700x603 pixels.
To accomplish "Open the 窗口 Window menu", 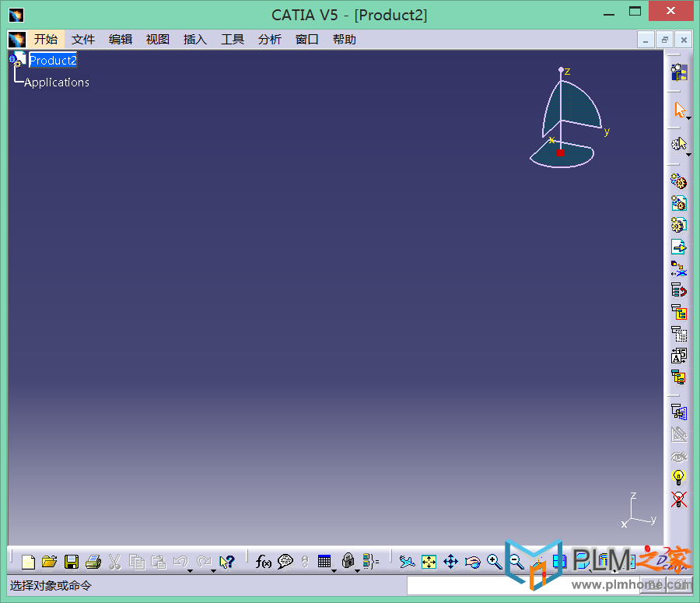I will click(x=307, y=40).
